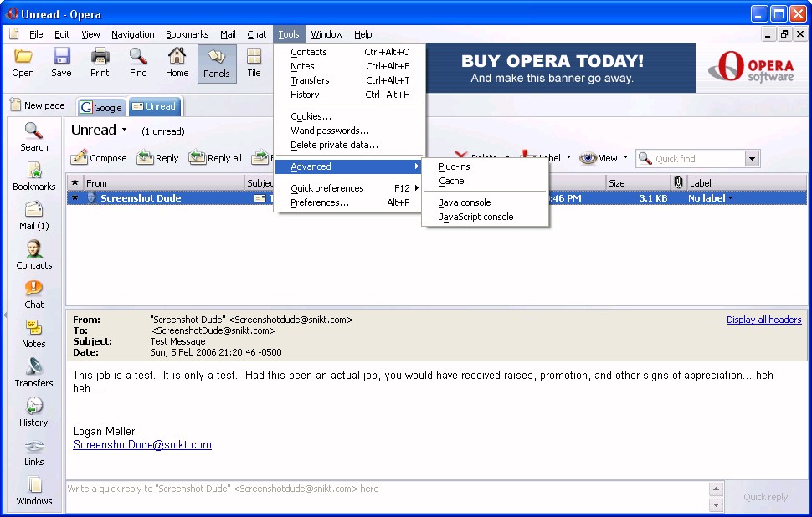Open Preferences... from Tools menu
The height and width of the screenshot is (517, 812).
[x=349, y=202]
